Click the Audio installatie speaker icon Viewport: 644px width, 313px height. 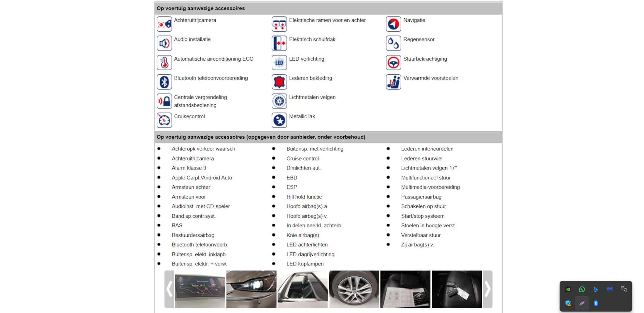pos(164,43)
